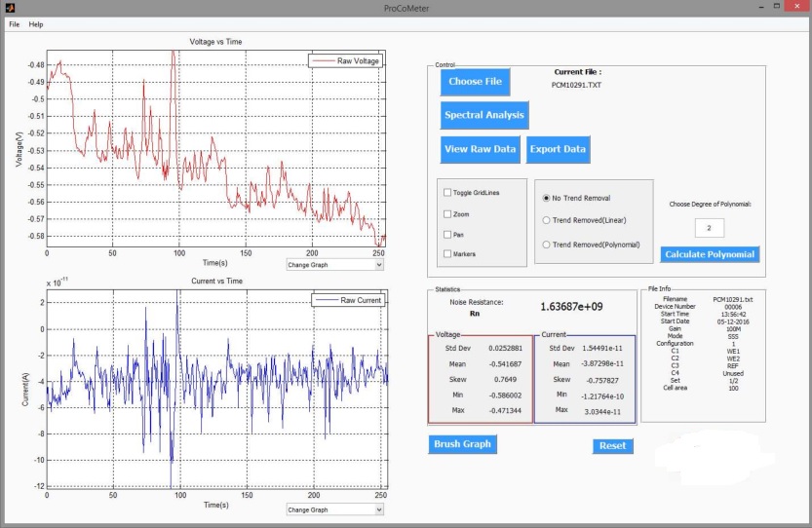Screen dimensions: 812x528
Task: Click the polynomial degree input field
Action: 709,228
